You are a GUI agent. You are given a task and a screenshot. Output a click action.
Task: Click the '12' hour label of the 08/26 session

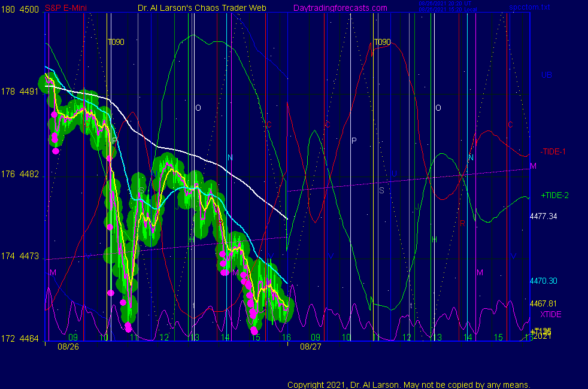(164, 338)
